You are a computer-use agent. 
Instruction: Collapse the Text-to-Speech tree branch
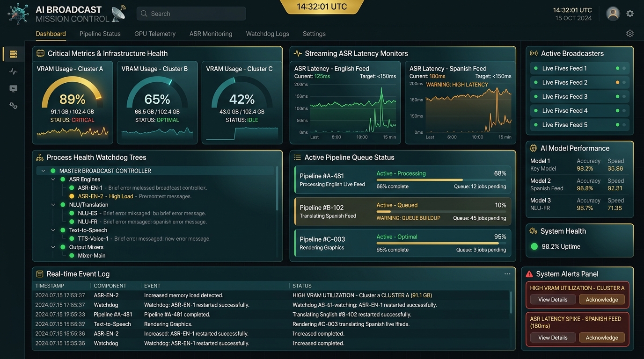53,230
